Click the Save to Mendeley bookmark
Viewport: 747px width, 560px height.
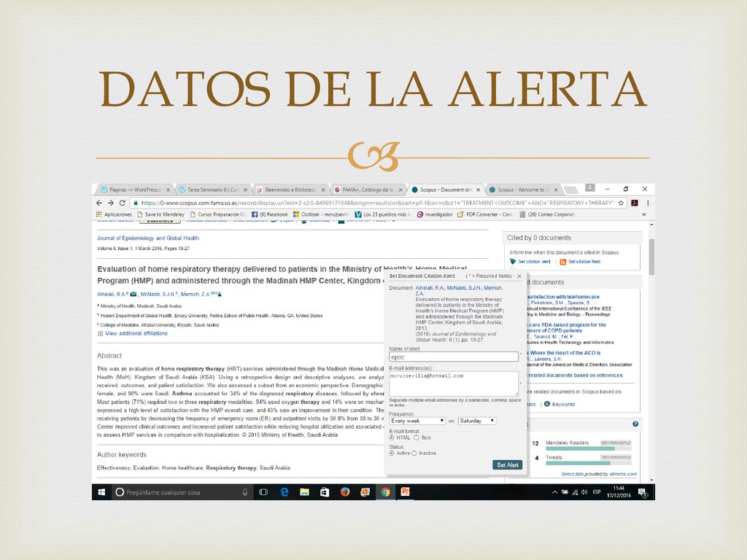(160, 214)
